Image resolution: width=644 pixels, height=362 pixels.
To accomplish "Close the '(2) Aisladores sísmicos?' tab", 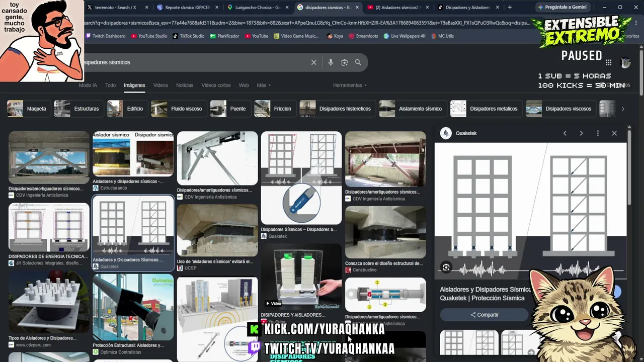I will point(427,8).
